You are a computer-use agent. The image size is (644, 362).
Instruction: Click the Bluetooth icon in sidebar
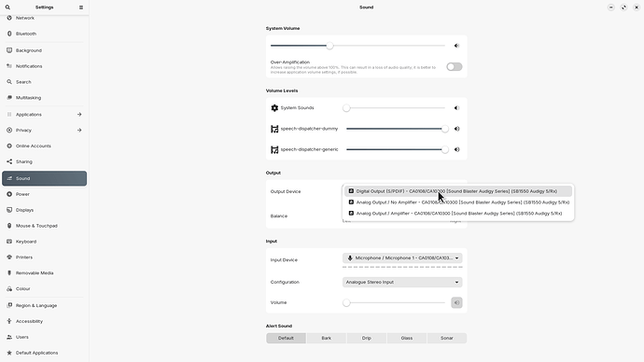(9, 34)
